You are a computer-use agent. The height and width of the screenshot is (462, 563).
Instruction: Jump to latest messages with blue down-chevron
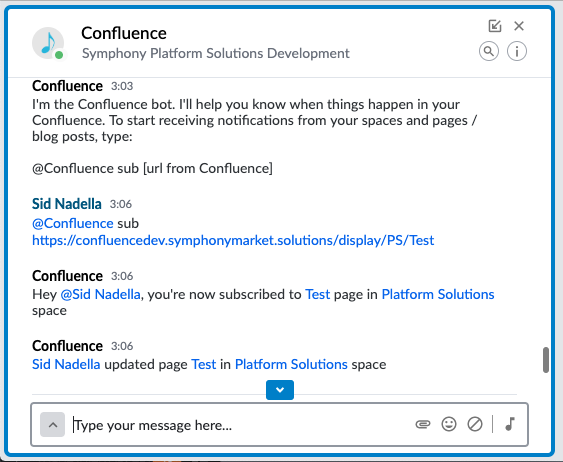click(280, 390)
